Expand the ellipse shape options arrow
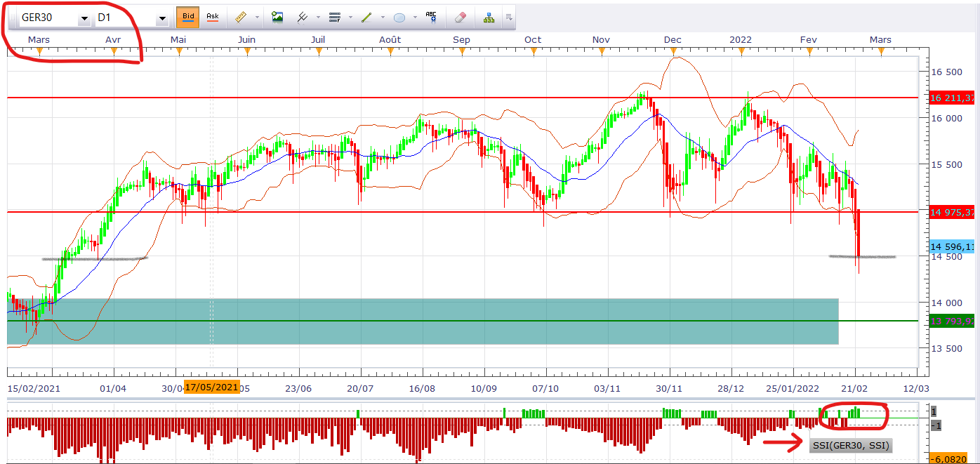The width and height of the screenshot is (980, 464). point(415,18)
